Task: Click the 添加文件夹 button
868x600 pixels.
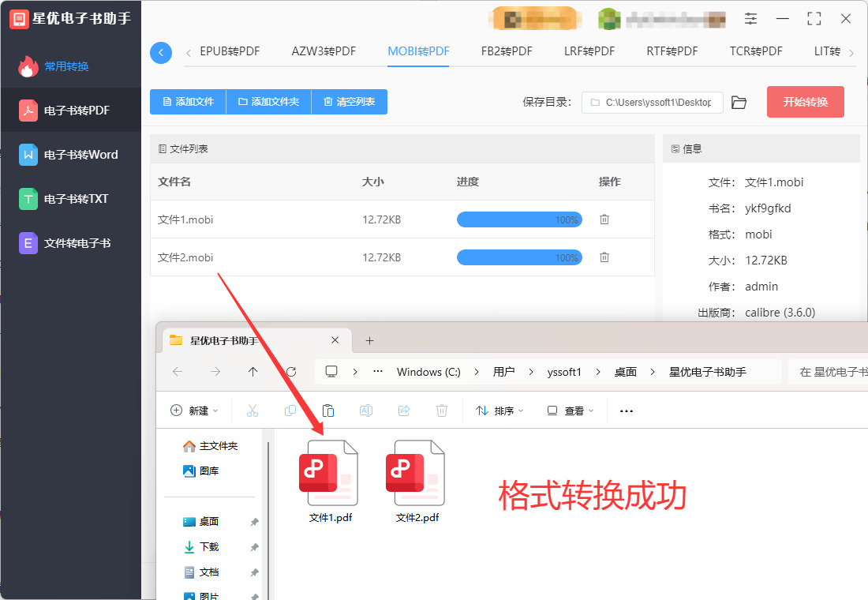Action: pyautogui.click(x=268, y=102)
